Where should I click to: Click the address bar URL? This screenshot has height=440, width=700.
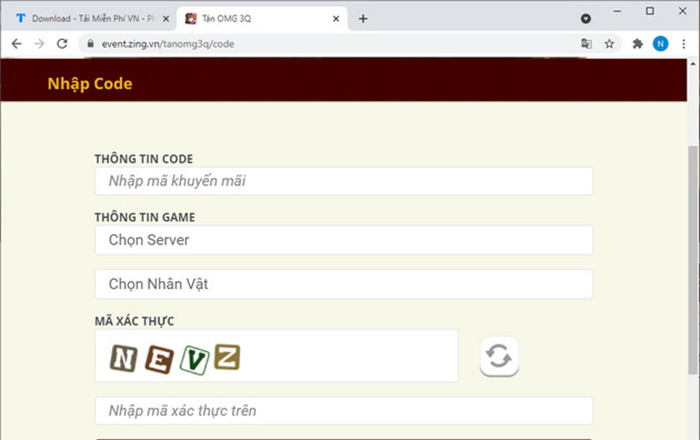point(168,44)
